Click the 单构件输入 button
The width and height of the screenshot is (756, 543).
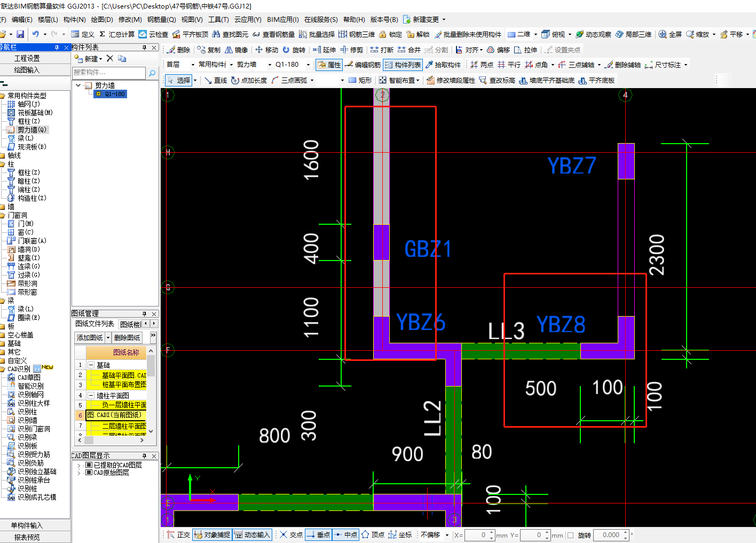(27, 525)
